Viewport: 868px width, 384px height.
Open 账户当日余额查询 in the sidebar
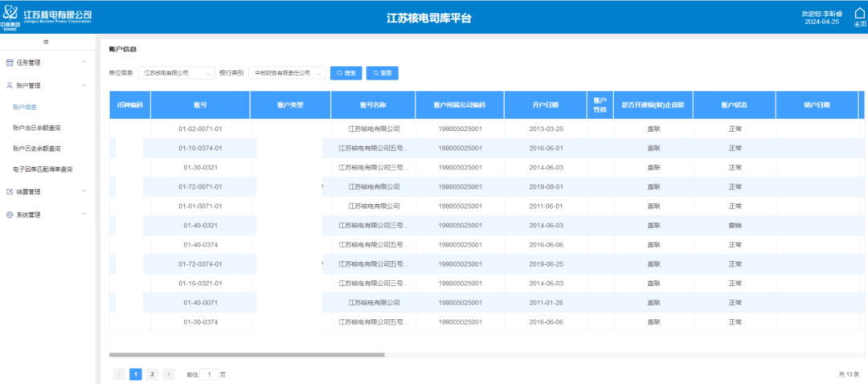(x=37, y=128)
